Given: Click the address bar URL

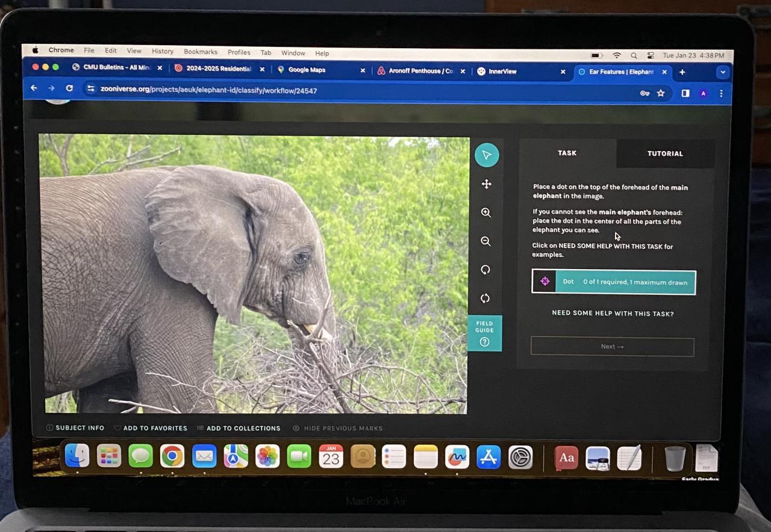Looking at the screenshot, I should click(209, 90).
